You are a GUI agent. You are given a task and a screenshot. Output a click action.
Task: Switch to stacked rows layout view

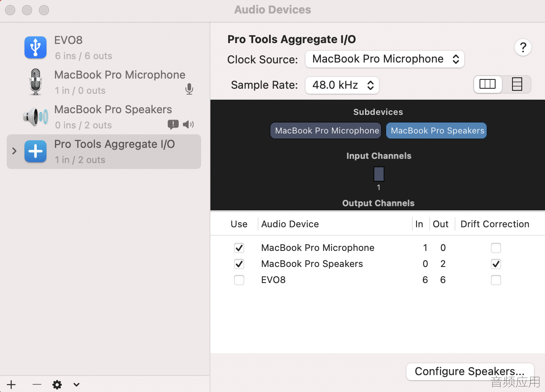(517, 84)
